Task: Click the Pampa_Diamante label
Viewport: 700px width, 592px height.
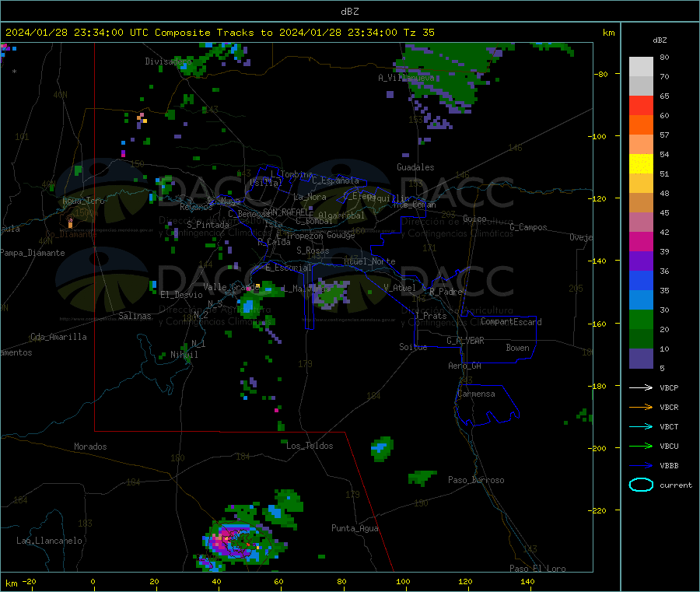Action: [x=33, y=253]
